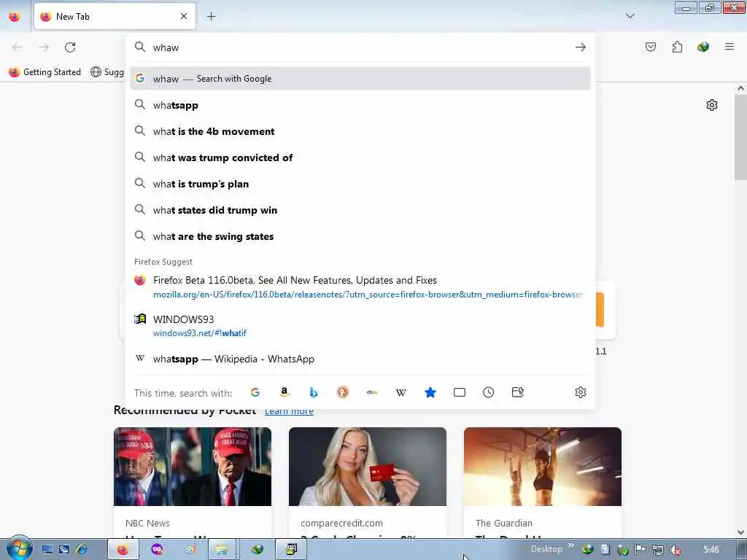Open Internet Explorer in quick launch
The image size is (747, 560).
[82, 549]
